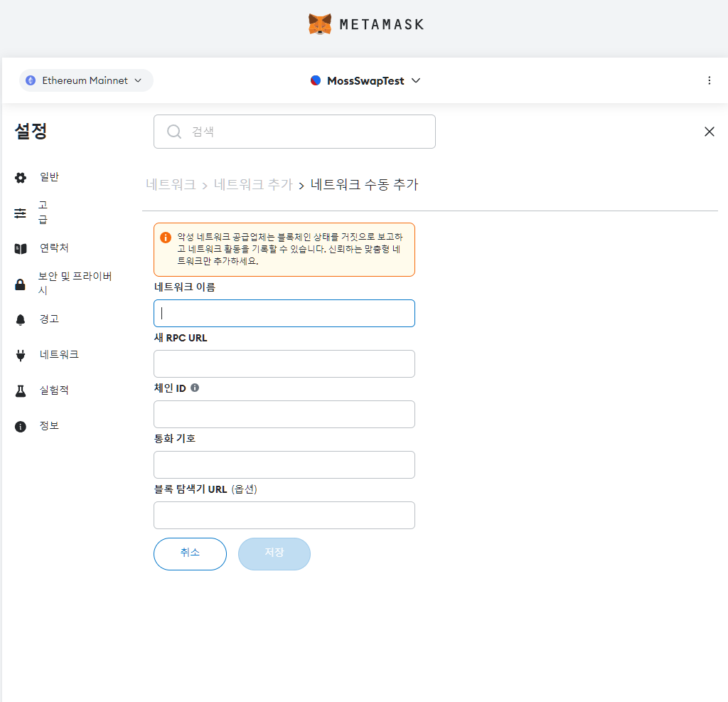Go back via 네트워크 breadcrumb link
The image size is (728, 702).
[171, 184]
